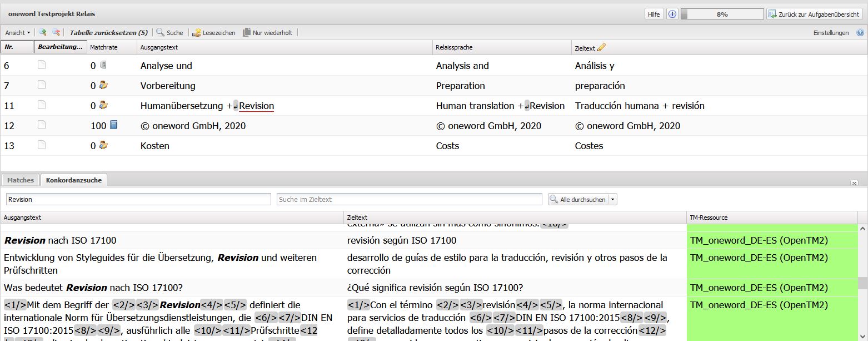Select the Konkordanzsuche tab
Screen dimensions: 868x341
[x=74, y=180]
